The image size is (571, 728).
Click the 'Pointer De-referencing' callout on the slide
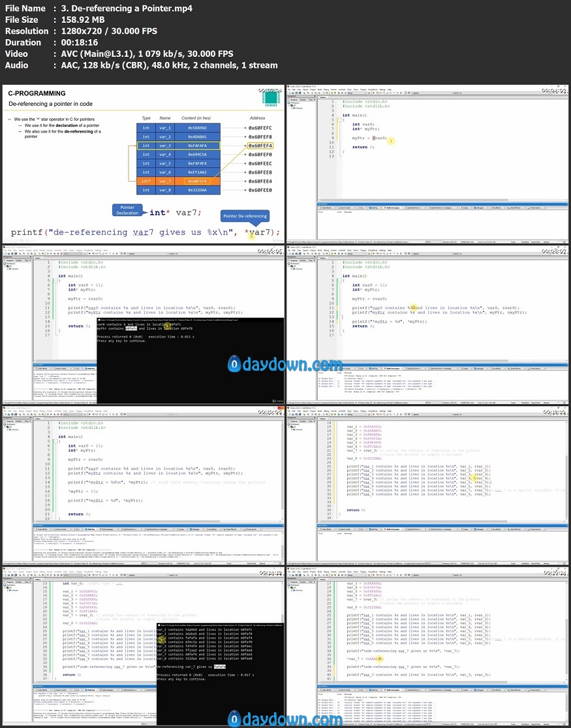coord(245,216)
